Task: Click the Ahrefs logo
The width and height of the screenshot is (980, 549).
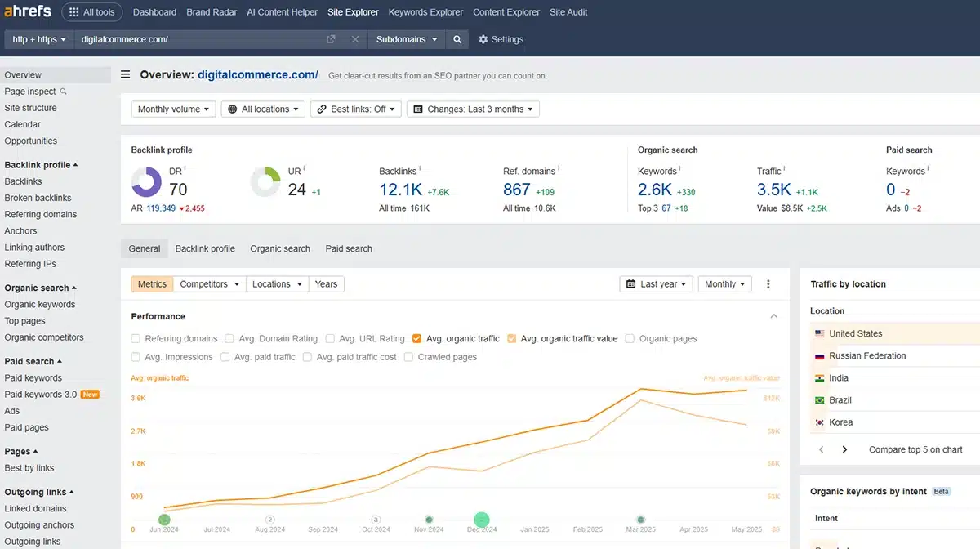Action: [x=28, y=11]
